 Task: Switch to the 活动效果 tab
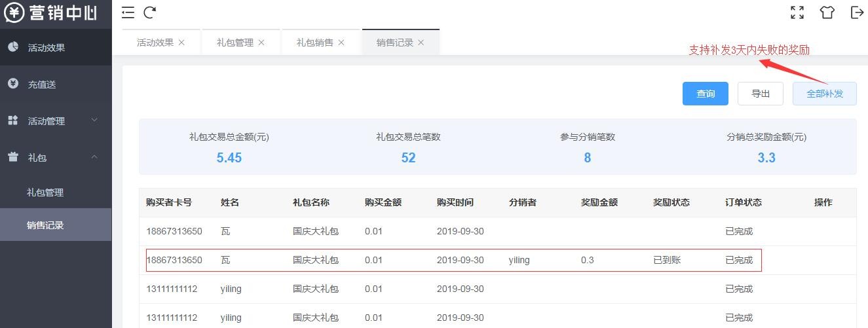pos(155,43)
